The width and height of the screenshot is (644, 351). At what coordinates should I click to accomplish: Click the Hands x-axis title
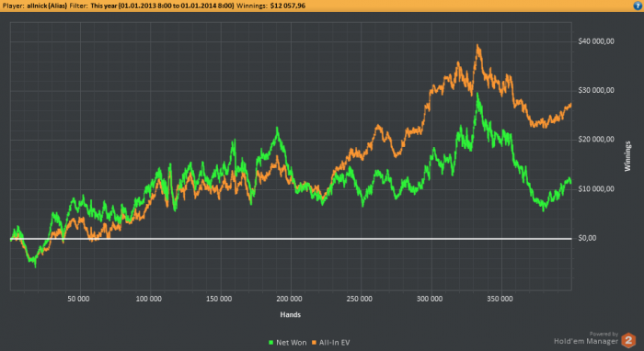point(291,315)
